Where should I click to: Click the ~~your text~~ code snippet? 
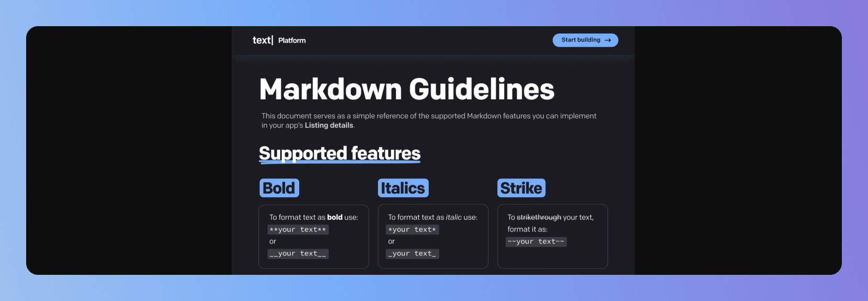536,242
